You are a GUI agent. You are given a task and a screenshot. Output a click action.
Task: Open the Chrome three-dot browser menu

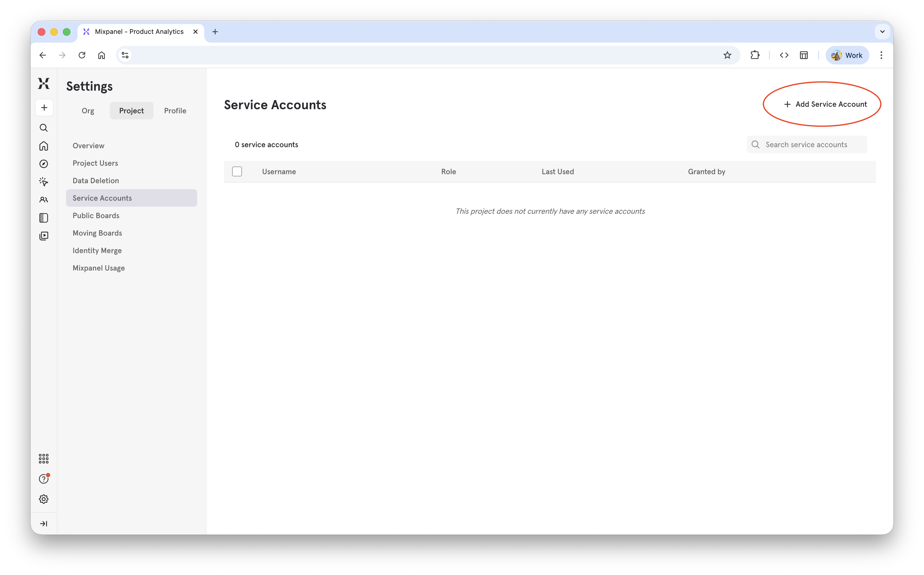point(881,55)
